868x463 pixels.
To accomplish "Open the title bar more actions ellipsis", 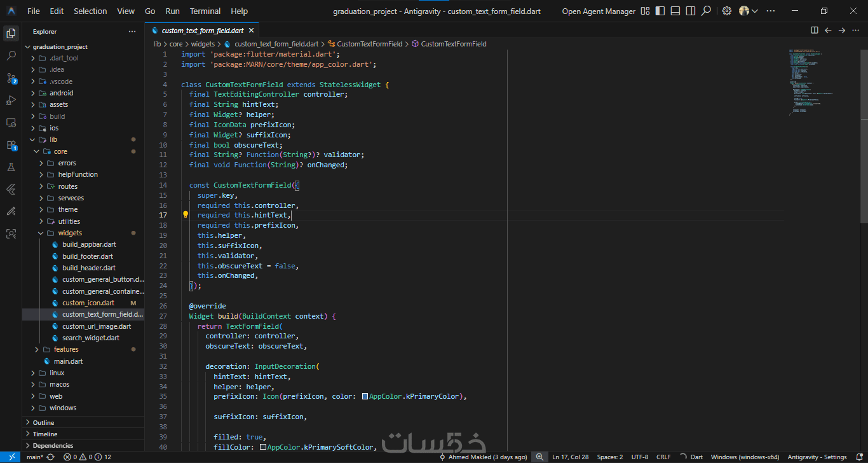I will coord(771,11).
